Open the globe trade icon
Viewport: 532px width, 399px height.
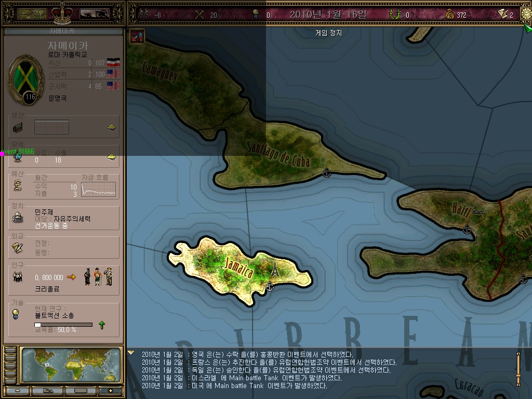[18, 157]
